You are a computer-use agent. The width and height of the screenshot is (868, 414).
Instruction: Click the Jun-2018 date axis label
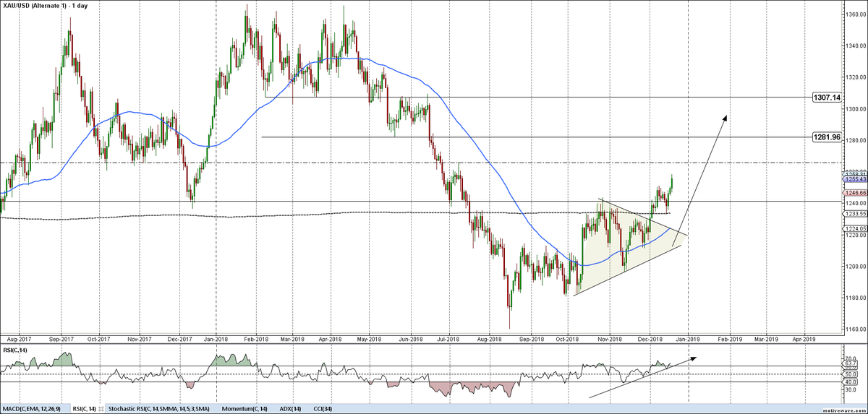[x=412, y=338]
